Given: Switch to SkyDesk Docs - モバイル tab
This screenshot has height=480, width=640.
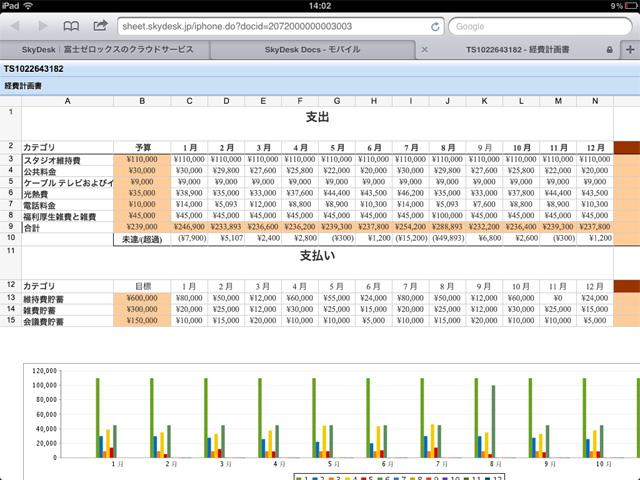Looking at the screenshot, I should pyautogui.click(x=312, y=50).
